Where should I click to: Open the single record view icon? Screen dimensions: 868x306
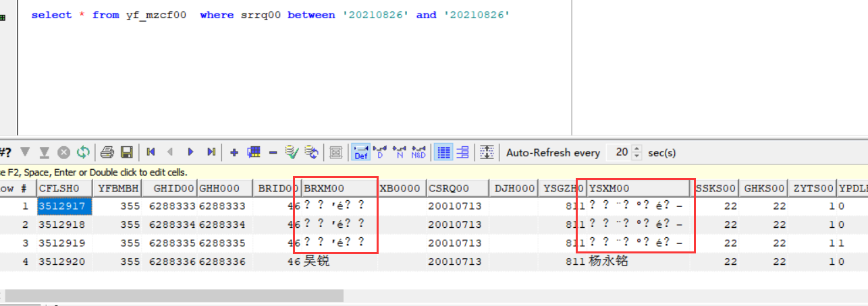coord(335,152)
